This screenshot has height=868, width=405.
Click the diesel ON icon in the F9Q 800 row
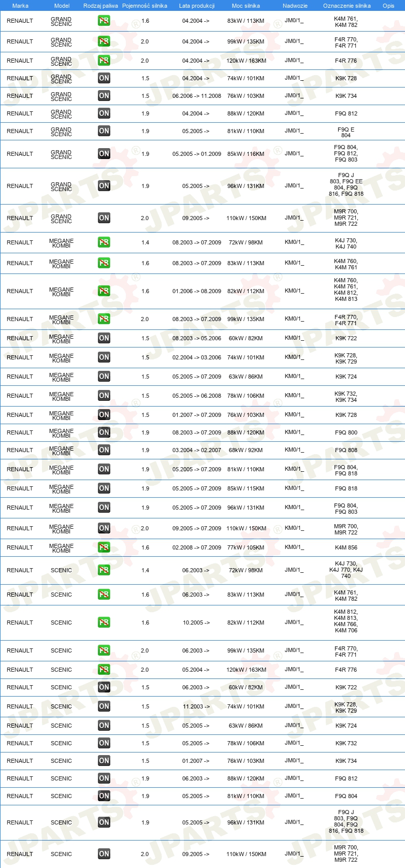point(104,432)
